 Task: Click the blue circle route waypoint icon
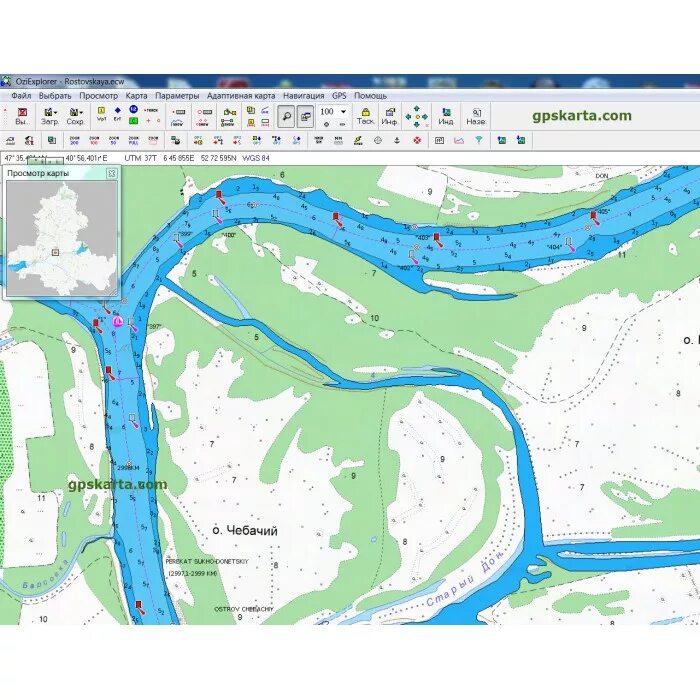133,109
